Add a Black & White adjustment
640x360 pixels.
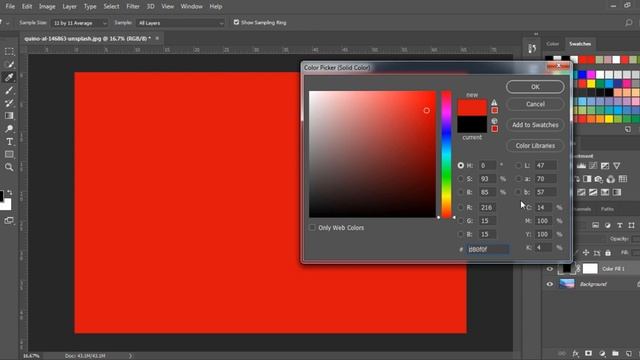pyautogui.click(x=587, y=179)
